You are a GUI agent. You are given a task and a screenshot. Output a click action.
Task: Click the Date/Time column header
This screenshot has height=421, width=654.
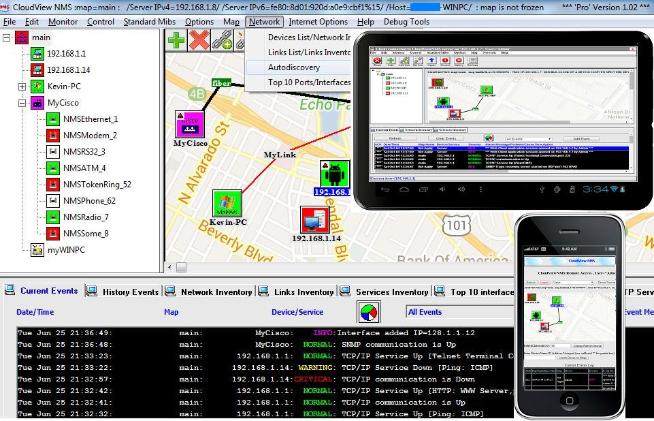click(35, 312)
